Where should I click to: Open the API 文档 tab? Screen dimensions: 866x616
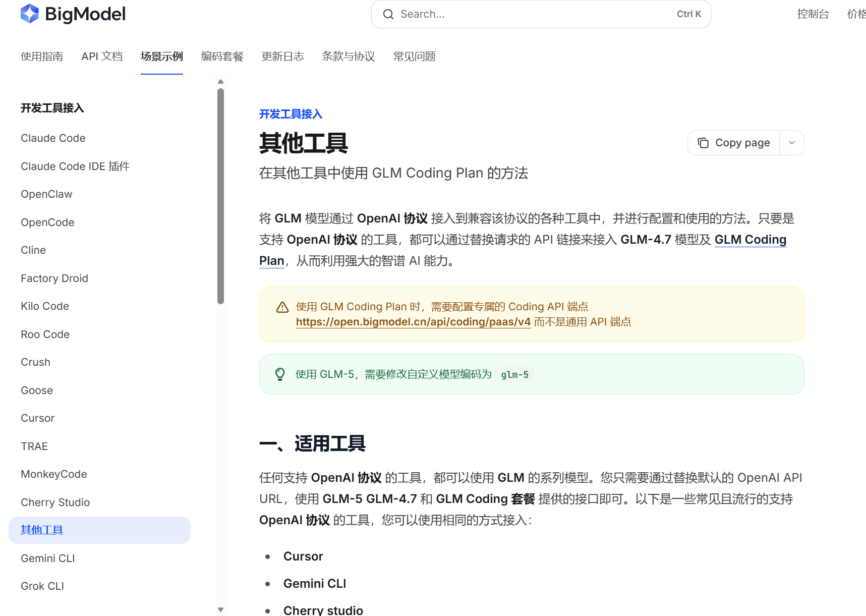(102, 57)
